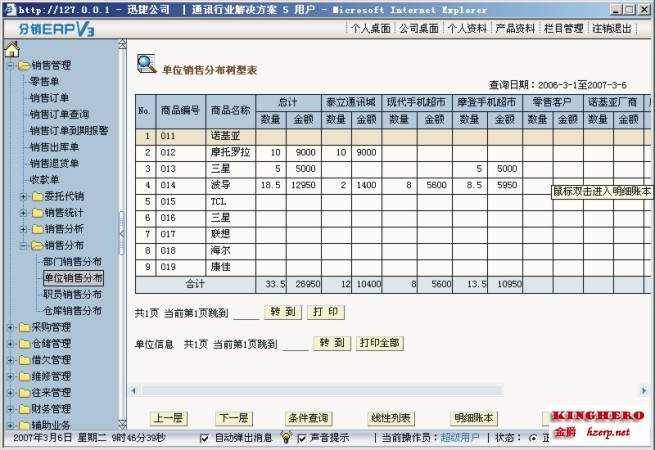This screenshot has width=655, height=450.
Task: Click the 打印 button
Action: [x=326, y=312]
